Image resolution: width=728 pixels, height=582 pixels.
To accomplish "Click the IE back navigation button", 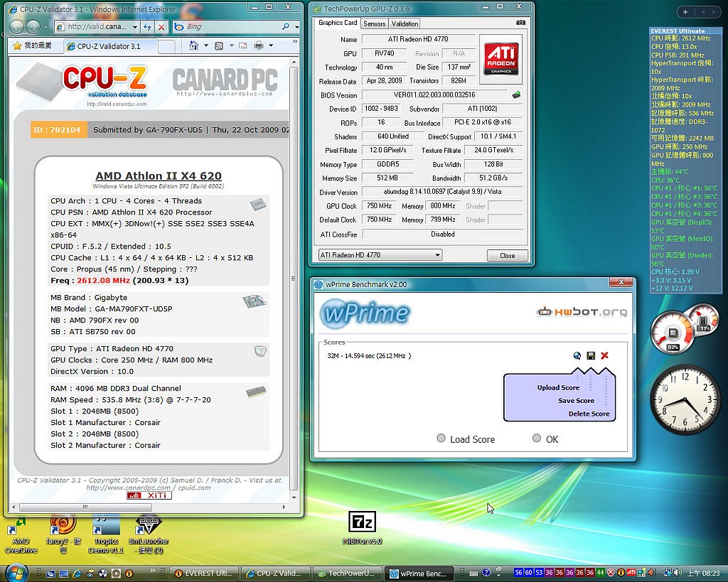I will (x=17, y=27).
